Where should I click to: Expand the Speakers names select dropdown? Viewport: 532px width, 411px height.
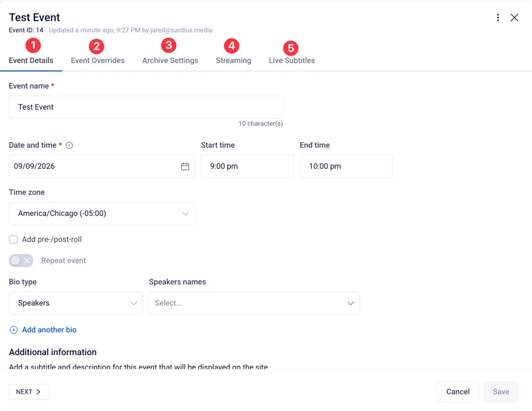(x=254, y=303)
